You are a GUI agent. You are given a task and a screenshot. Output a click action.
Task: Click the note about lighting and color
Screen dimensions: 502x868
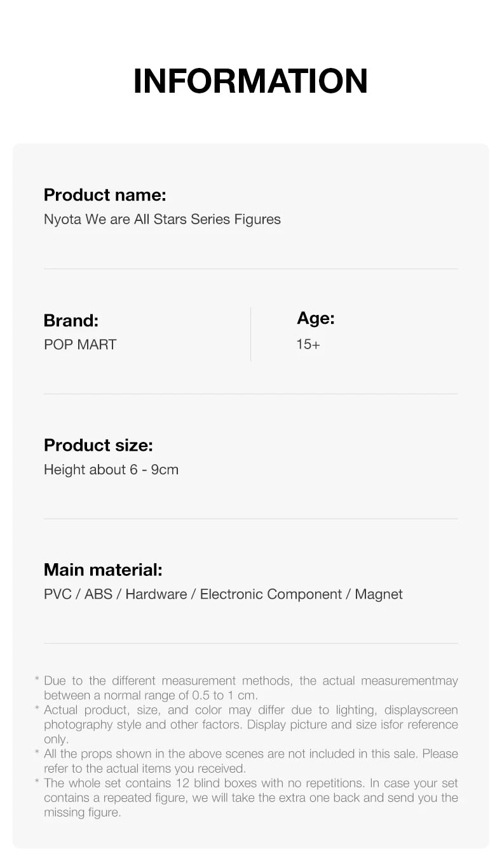pyautogui.click(x=250, y=724)
